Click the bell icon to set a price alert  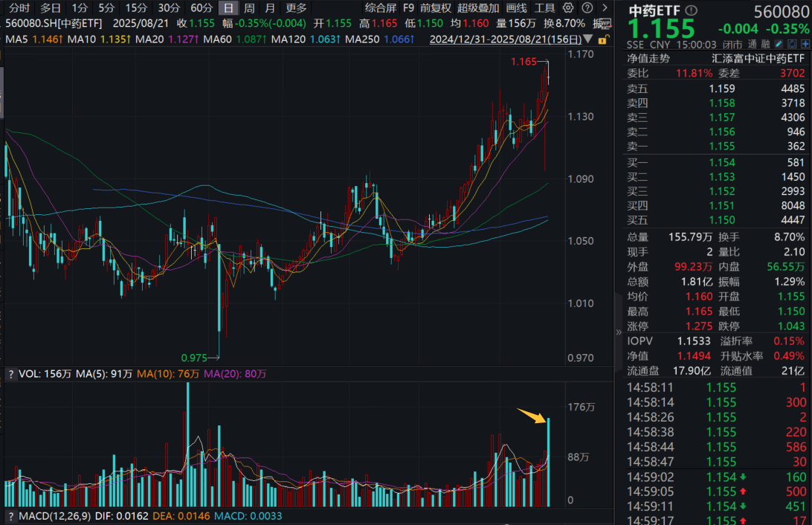point(792,45)
